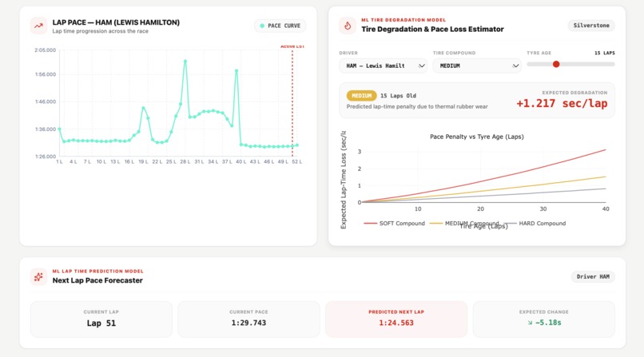Click 'Pace Penalty vs Tyre Age (Laps)' chart title
The width and height of the screenshot is (644, 357).
click(477, 137)
